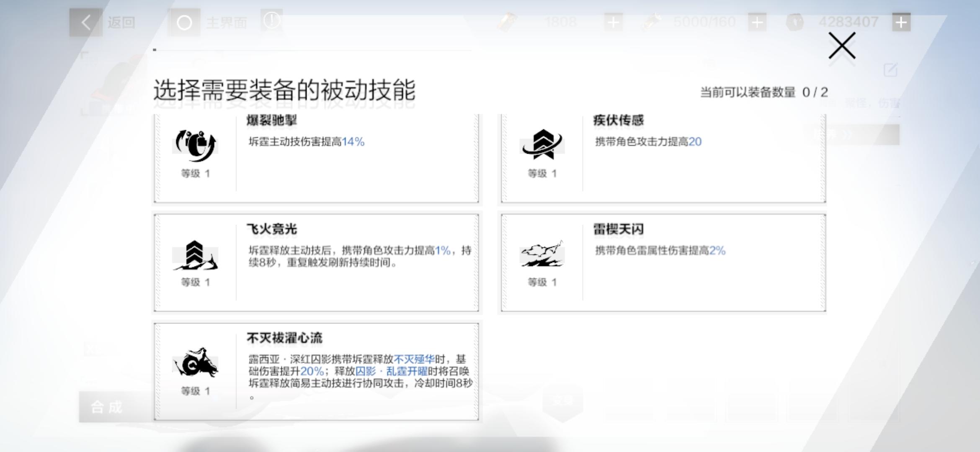Click the 等级 1 label under 爆裂驰掣

tap(195, 174)
